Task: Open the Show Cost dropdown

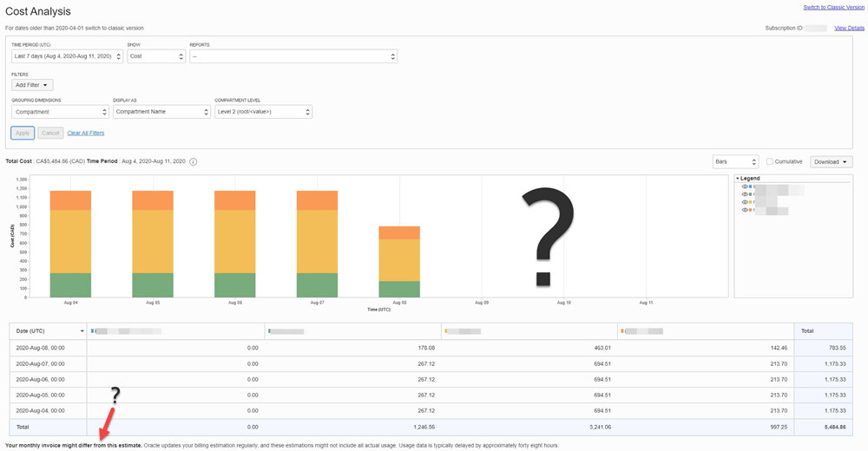Action: (x=156, y=56)
